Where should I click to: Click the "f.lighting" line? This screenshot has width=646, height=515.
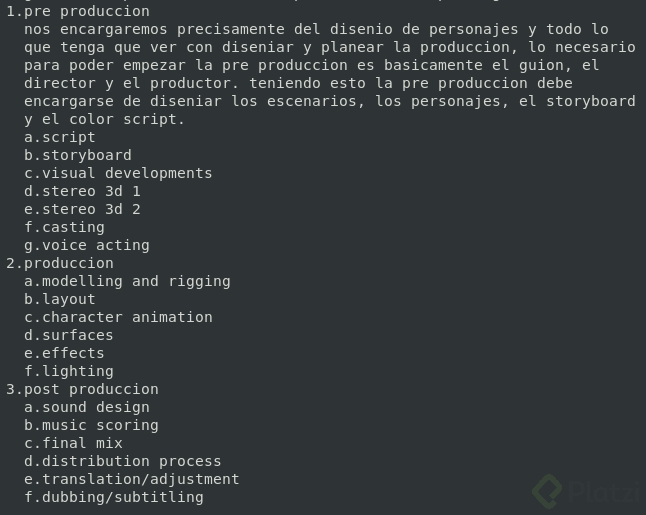point(69,371)
